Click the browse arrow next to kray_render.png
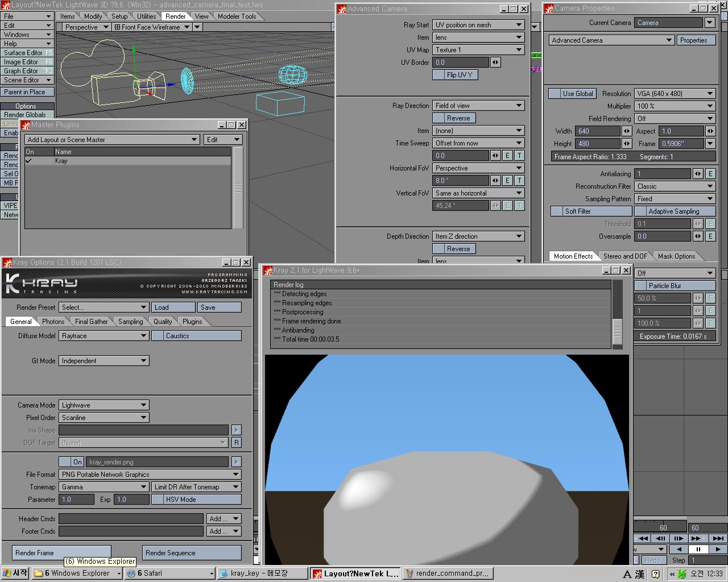The width and height of the screenshot is (728, 582). (x=237, y=462)
